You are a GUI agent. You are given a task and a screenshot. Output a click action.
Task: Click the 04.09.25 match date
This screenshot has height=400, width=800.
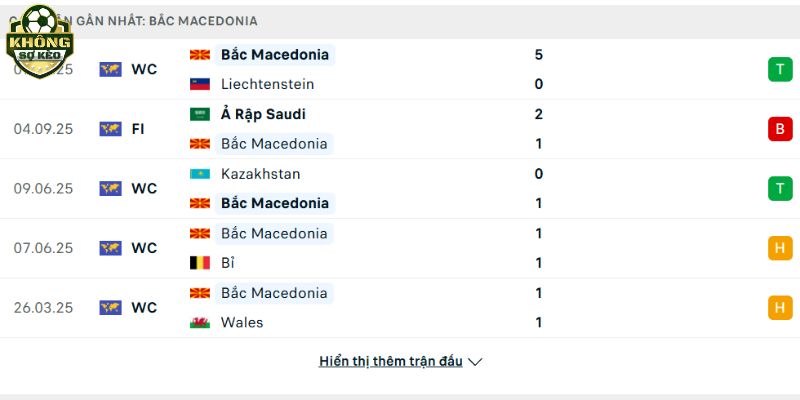tap(43, 129)
